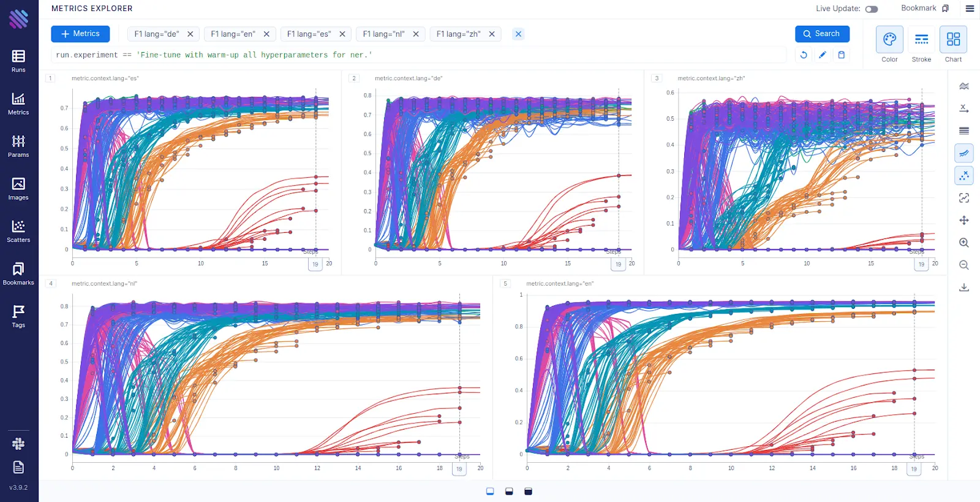Remove the F1 lang="nl" metric chip
The image size is (980, 502).
(x=416, y=34)
